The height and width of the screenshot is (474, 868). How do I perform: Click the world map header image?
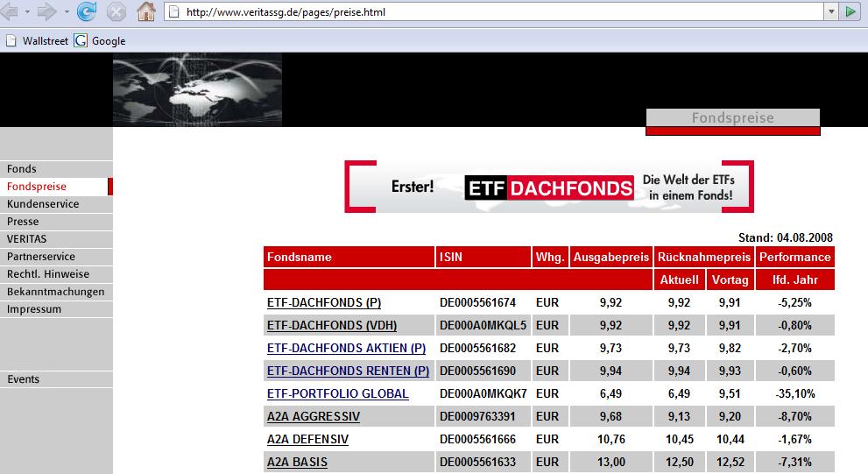198,89
